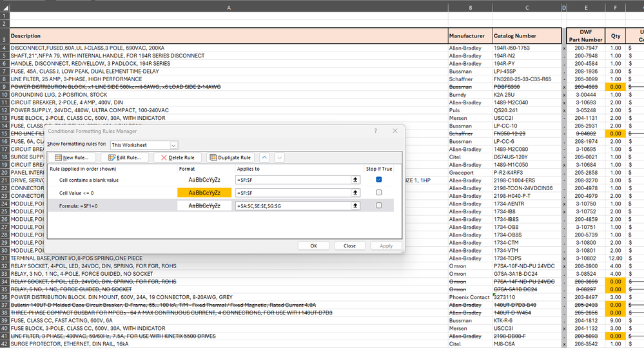Collapse range selector for Cell Value <= 0 rule
This screenshot has height=348, width=644.
(x=355, y=193)
